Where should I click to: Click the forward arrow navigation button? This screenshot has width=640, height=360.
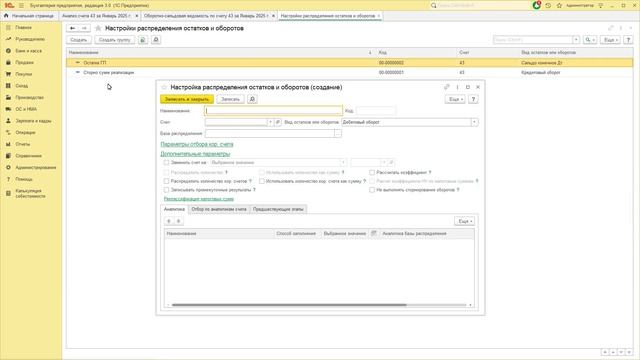click(x=84, y=28)
